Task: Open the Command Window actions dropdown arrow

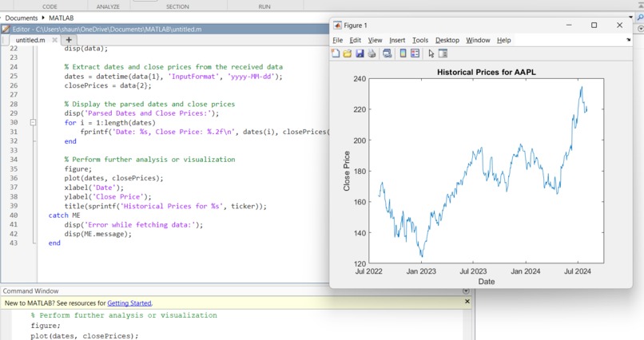Action: (466, 291)
